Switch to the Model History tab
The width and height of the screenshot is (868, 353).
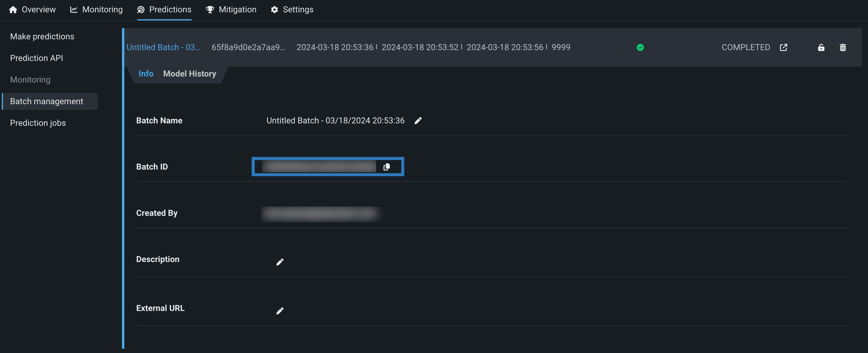click(x=190, y=74)
